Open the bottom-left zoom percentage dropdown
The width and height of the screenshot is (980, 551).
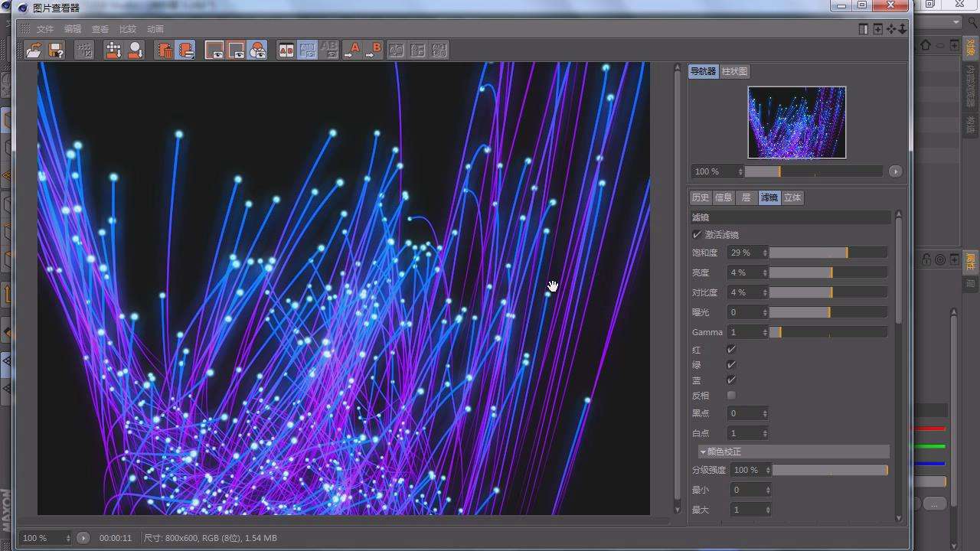pyautogui.click(x=67, y=537)
